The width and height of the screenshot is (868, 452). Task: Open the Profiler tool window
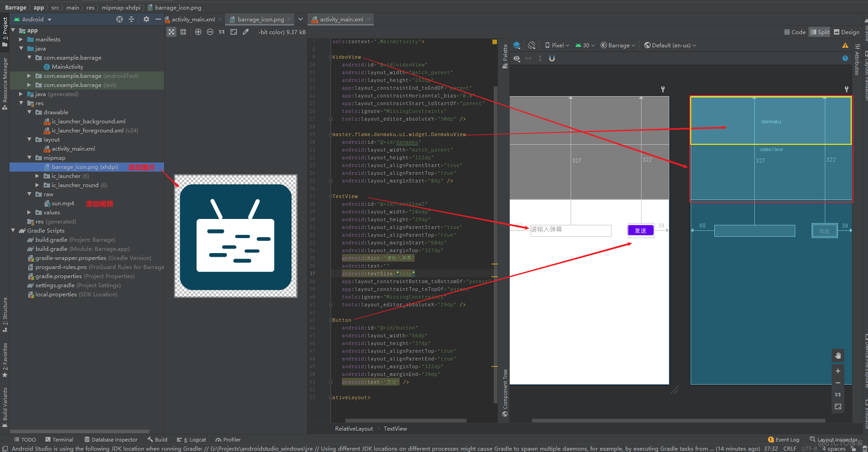pos(228,440)
